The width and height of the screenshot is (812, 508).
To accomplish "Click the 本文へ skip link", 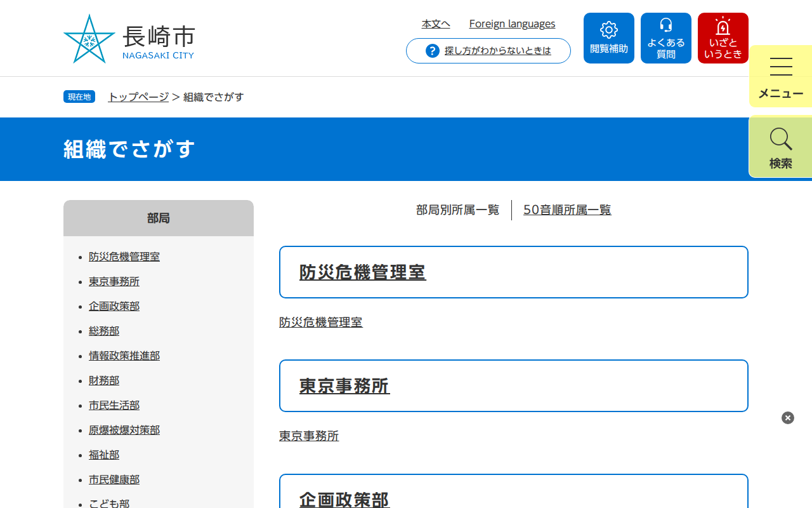I will (436, 23).
